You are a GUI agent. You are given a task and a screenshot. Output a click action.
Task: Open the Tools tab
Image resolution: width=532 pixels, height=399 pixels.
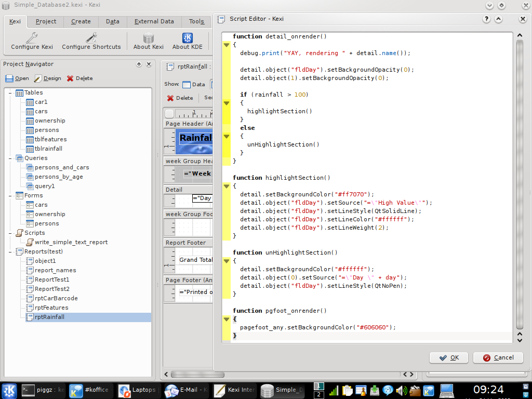[x=196, y=21]
